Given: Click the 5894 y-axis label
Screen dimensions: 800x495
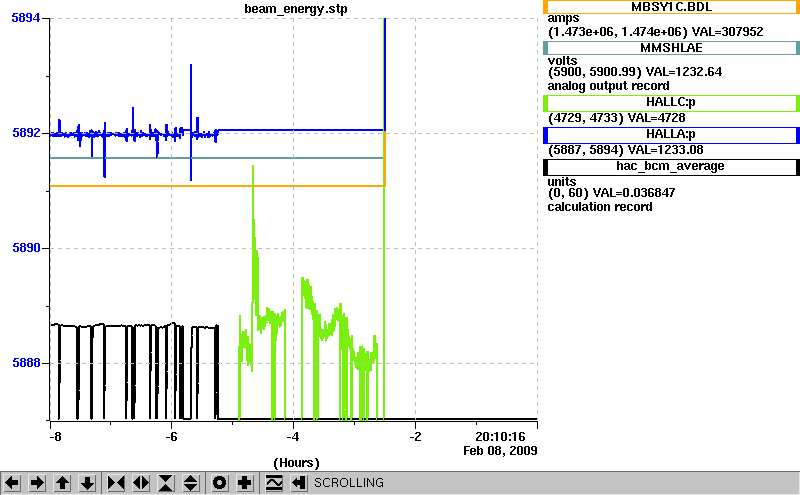Looking at the screenshot, I should coord(26,18).
